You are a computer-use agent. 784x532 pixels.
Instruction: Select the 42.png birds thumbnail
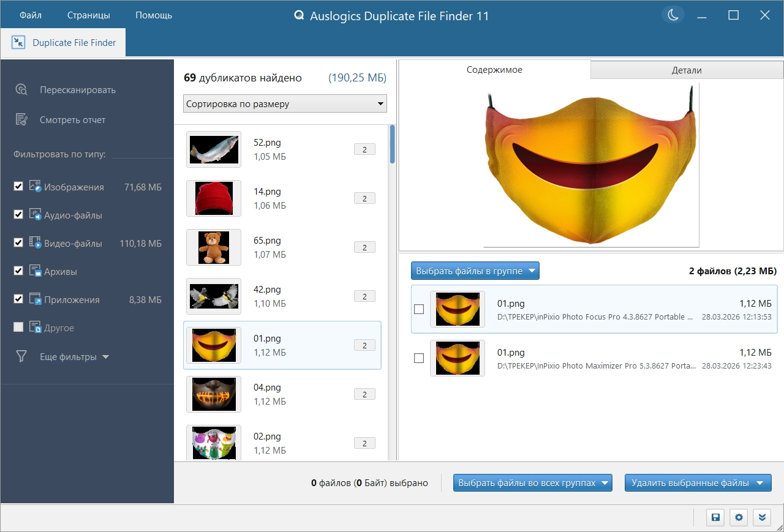point(214,296)
